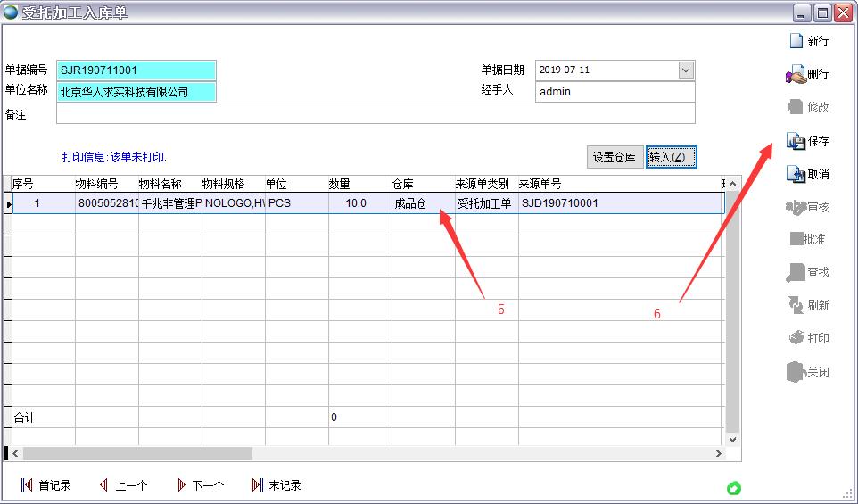Go to 上一个 (previous record)
The height and width of the screenshot is (504, 858).
coord(104,485)
